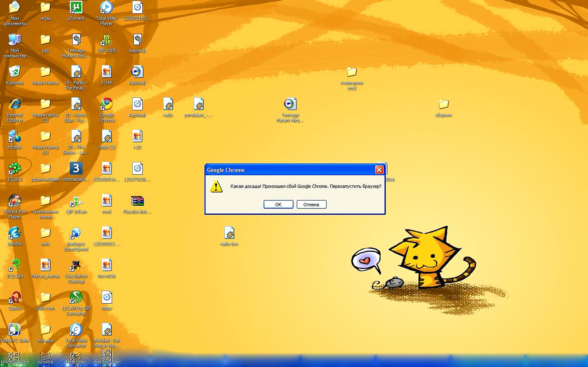Click the VkontaktePi... icon
This screenshot has width=588, height=367.
[76, 169]
